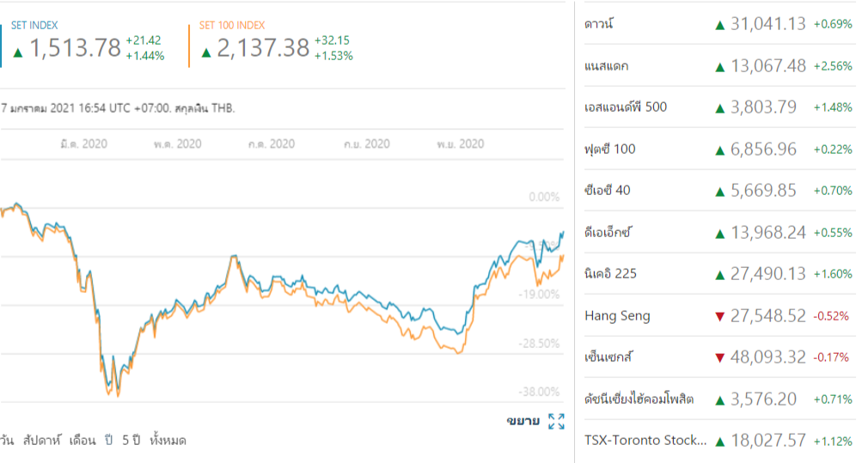Open the ดาวน์ (Dow) index row
This screenshot has width=868, height=463.
[598, 24]
